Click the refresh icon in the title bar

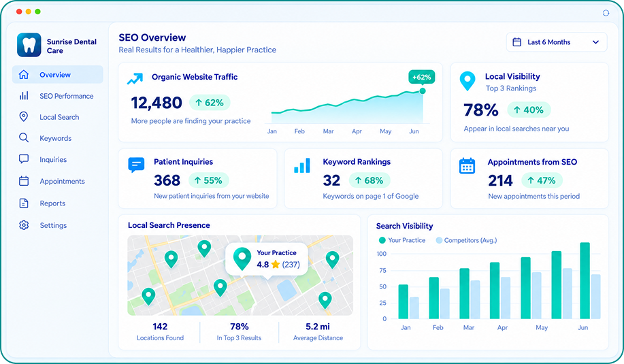[606, 13]
